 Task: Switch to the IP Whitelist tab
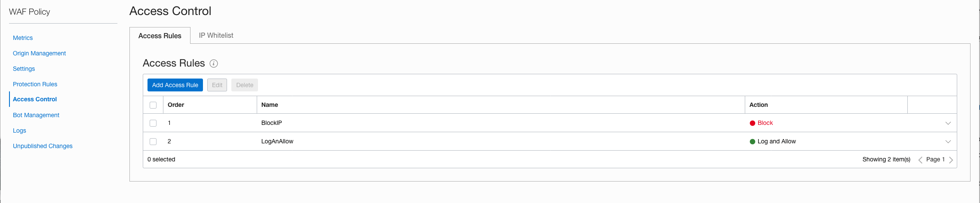pyautogui.click(x=216, y=35)
